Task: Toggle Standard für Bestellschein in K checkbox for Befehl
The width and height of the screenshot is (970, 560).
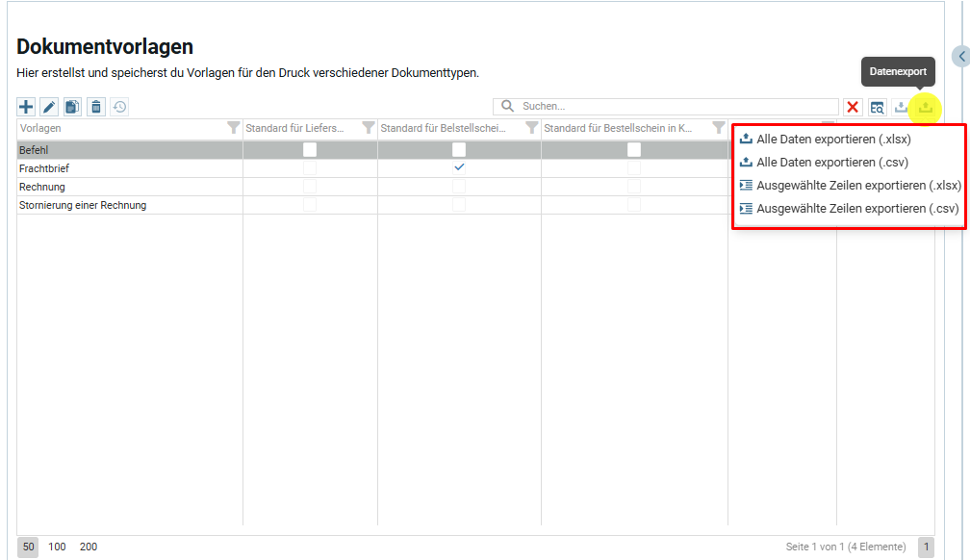Action: pyautogui.click(x=634, y=150)
